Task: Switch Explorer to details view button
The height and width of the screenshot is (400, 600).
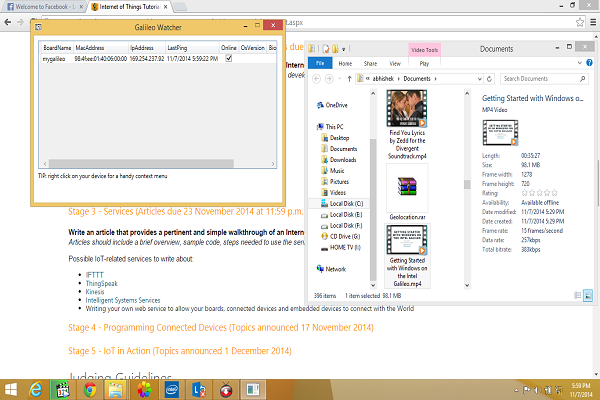Action: coord(578,296)
